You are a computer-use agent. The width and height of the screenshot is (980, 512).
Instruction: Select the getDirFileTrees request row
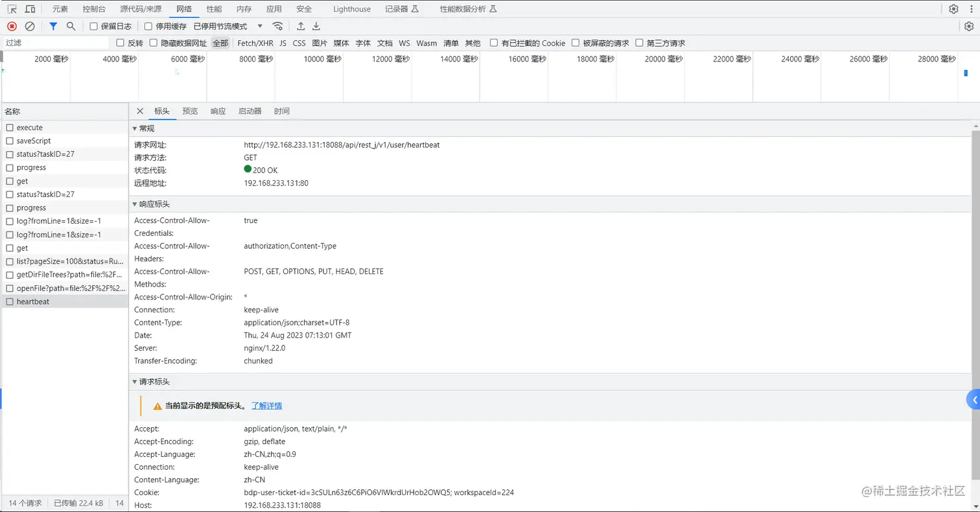65,275
